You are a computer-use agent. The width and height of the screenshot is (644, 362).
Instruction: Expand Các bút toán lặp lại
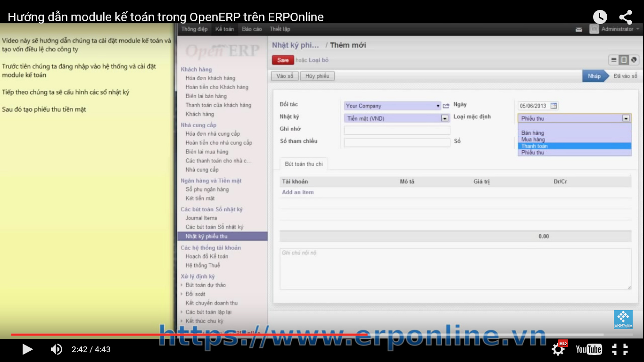pos(208,312)
